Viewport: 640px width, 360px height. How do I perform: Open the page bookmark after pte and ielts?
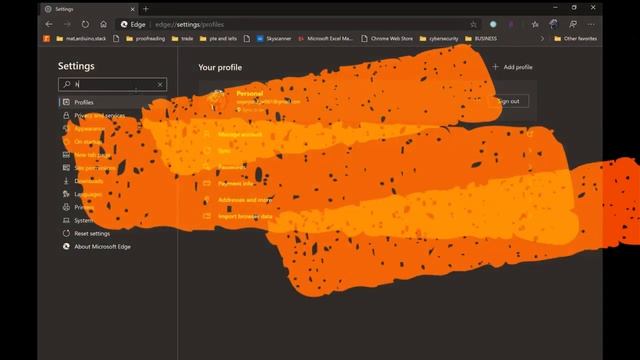[247, 38]
